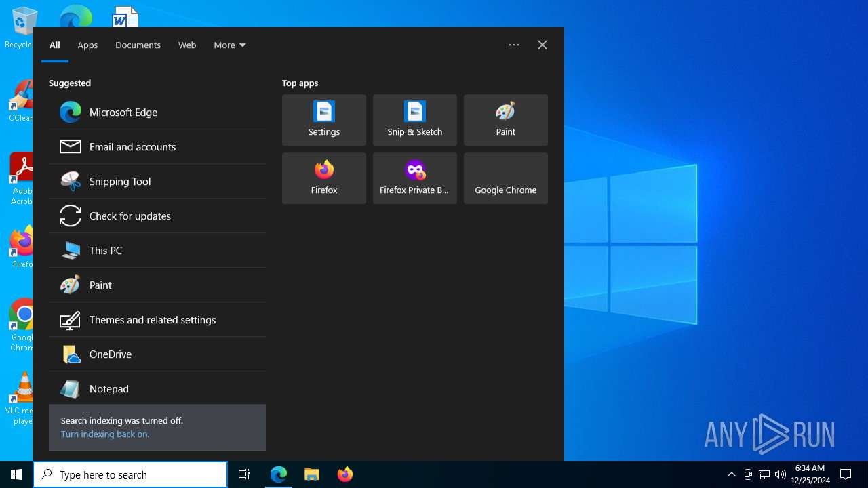Viewport: 868px width, 488px height.
Task: Open the Action Center notifications
Action: coord(846,474)
